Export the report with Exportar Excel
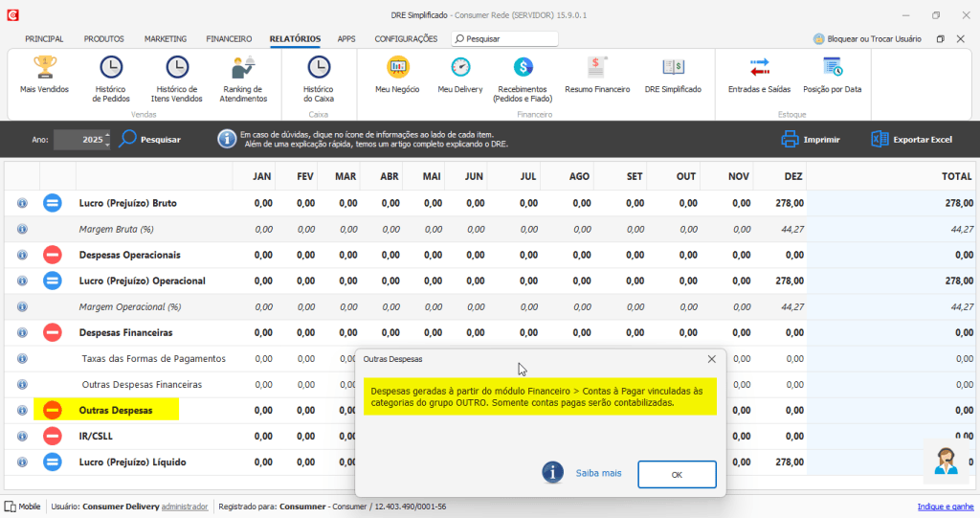 [x=912, y=140]
